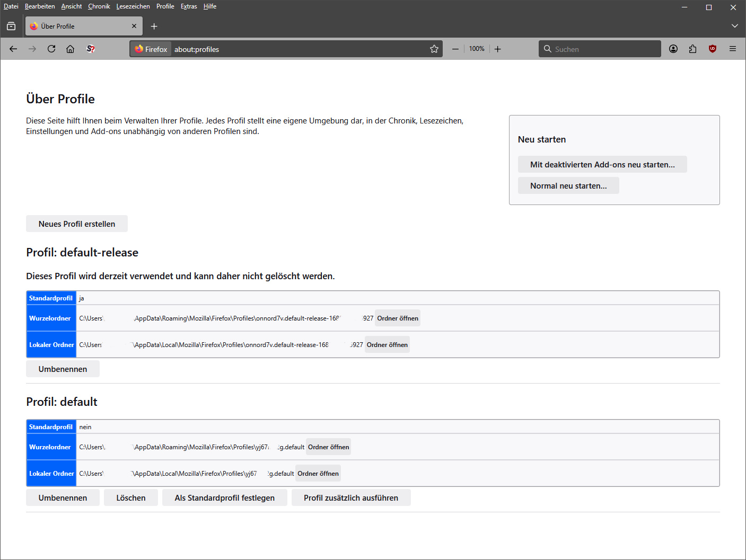
Task: Click the Dieses Profil wird derzeit verwendet notice
Action: click(x=180, y=276)
